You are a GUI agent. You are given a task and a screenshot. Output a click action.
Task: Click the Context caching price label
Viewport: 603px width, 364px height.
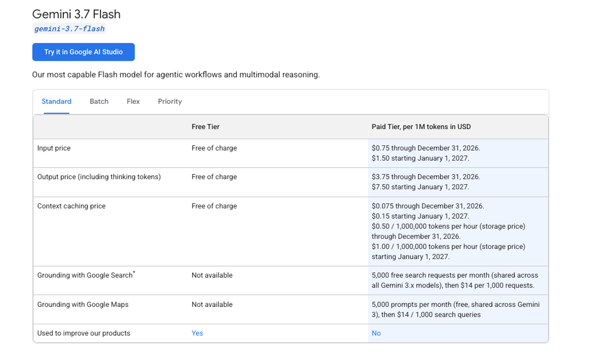coord(71,206)
